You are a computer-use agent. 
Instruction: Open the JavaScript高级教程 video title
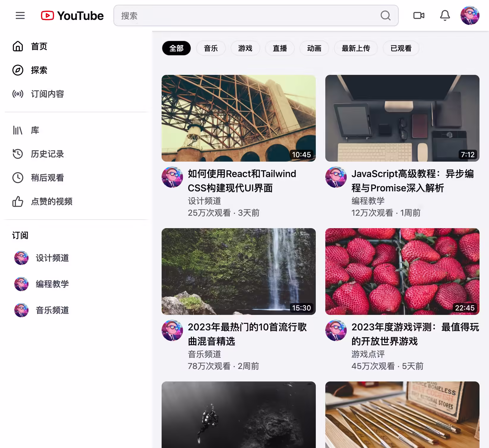[x=412, y=181]
